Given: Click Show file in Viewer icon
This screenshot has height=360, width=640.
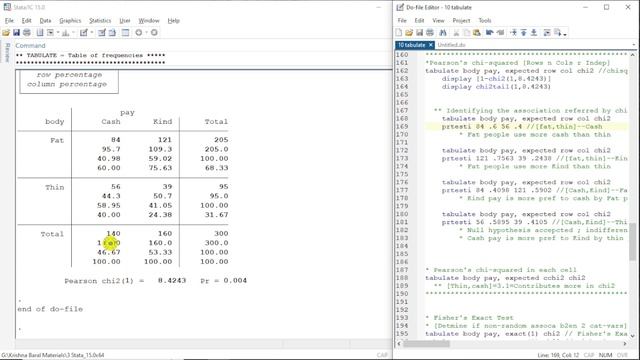Looking at the screenshot, I should coord(547,33).
